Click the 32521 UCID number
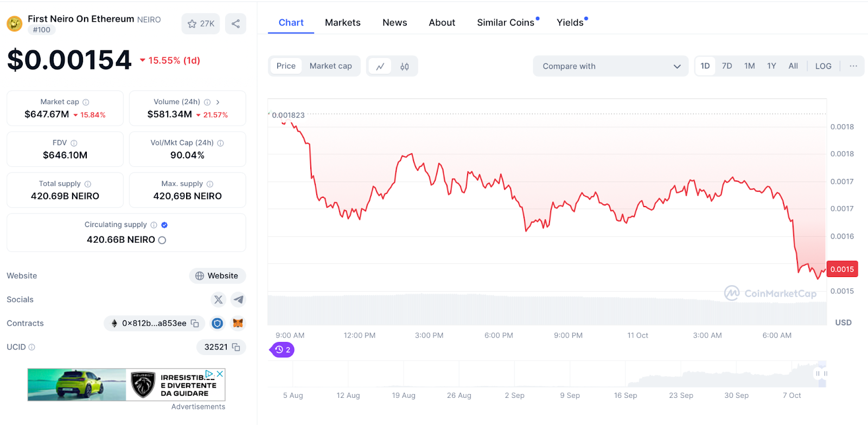 [216, 347]
